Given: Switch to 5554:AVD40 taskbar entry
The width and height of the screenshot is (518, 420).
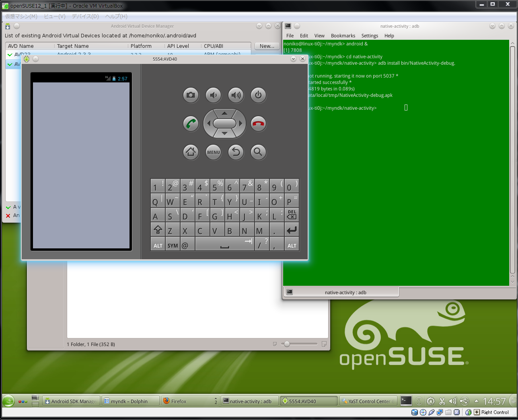Looking at the screenshot, I should coord(309,401).
